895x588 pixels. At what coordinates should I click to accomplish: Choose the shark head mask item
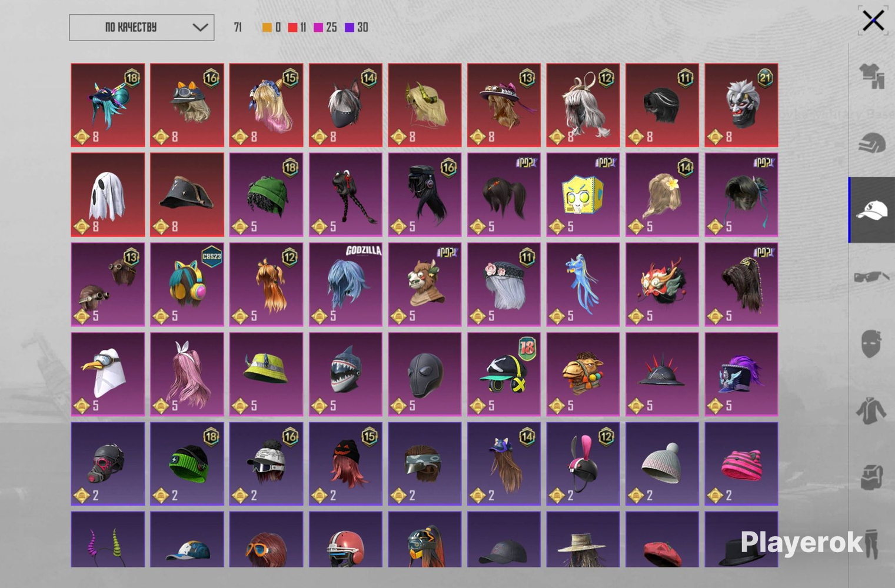[x=345, y=374]
